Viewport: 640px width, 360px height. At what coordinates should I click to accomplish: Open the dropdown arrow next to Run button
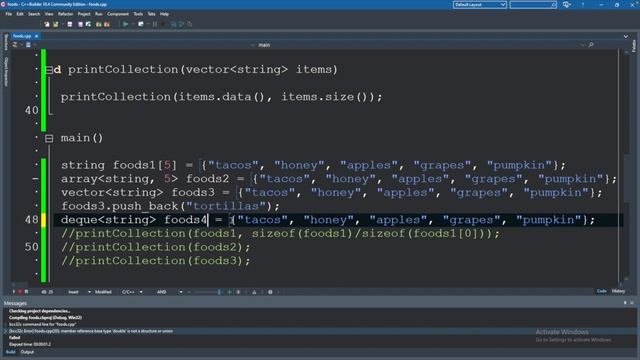pyautogui.click(x=133, y=24)
